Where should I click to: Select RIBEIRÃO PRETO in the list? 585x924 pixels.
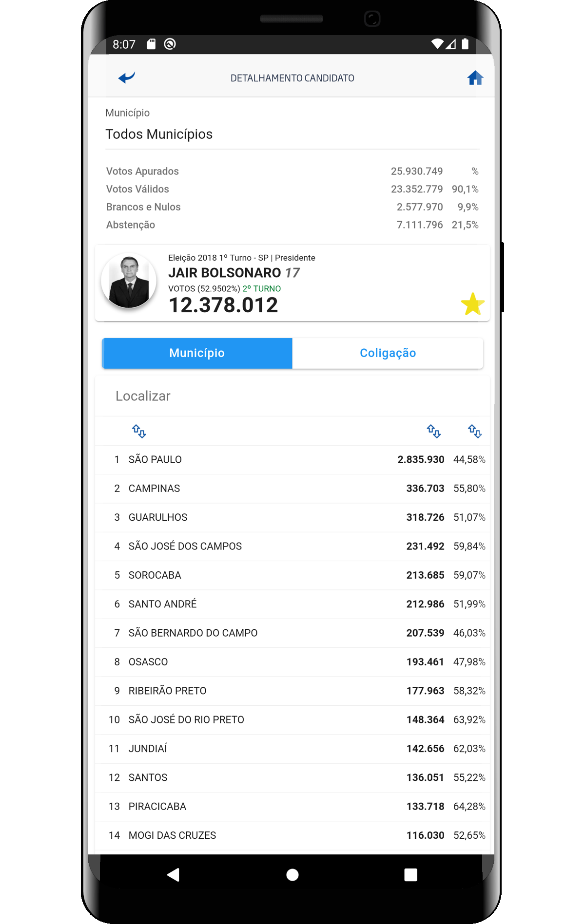[292, 691]
